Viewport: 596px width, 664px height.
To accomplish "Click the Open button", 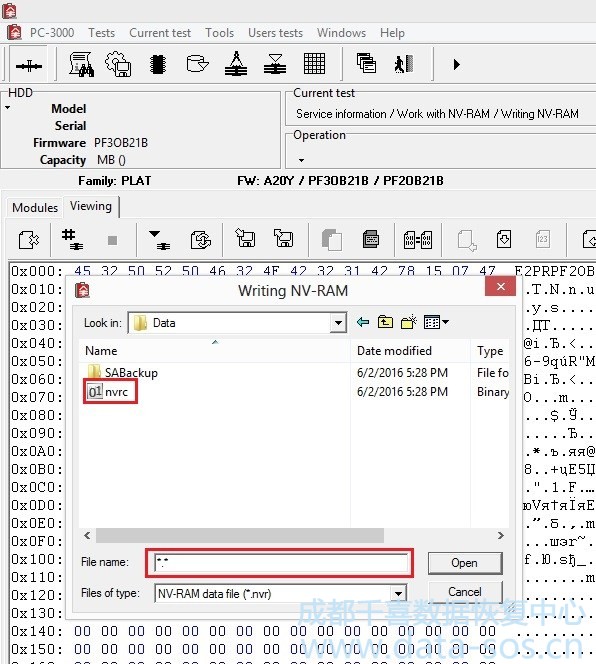I will tap(465, 563).
